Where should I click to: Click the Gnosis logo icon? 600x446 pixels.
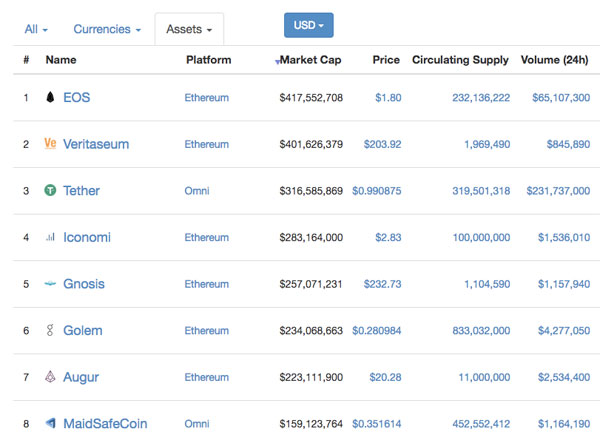[50, 284]
